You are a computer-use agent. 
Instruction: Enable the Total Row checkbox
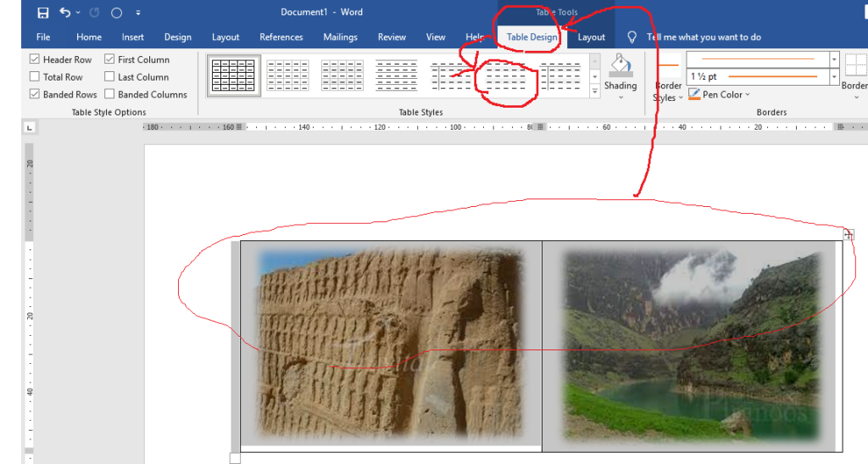35,77
